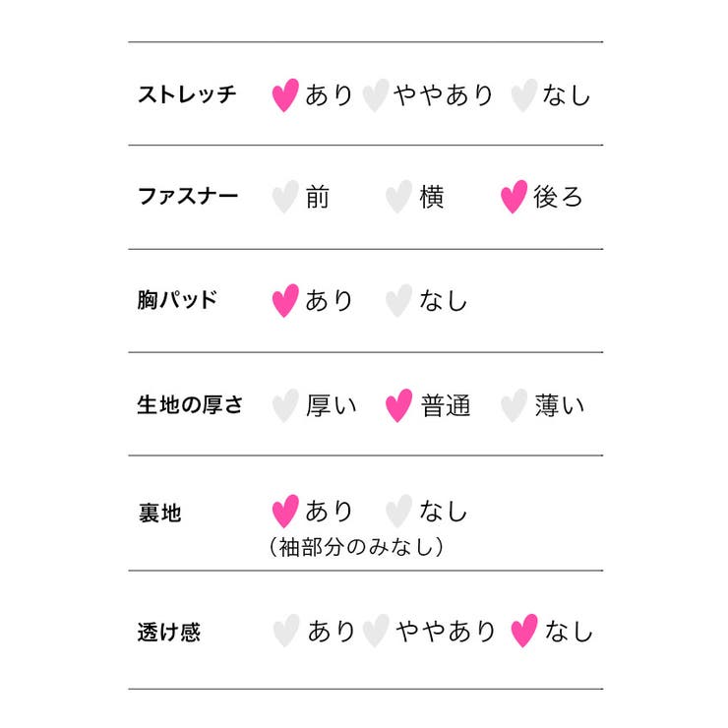Click the （袖部分のみなし） note text
Screen dimensions: 728x728
355,547
